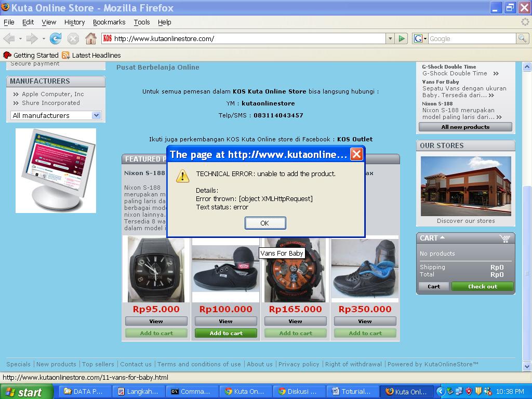Reload the page with the refresh icon
The height and width of the screenshot is (399, 532).
[56, 38]
